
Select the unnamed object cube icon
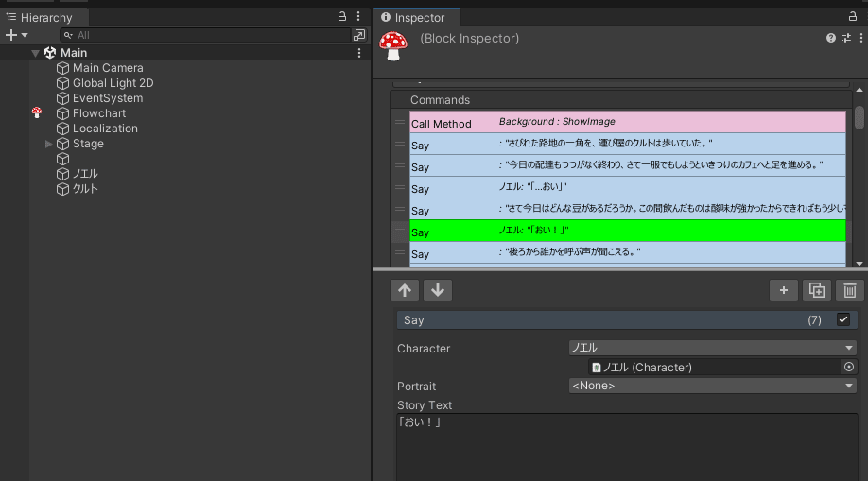tap(62, 159)
